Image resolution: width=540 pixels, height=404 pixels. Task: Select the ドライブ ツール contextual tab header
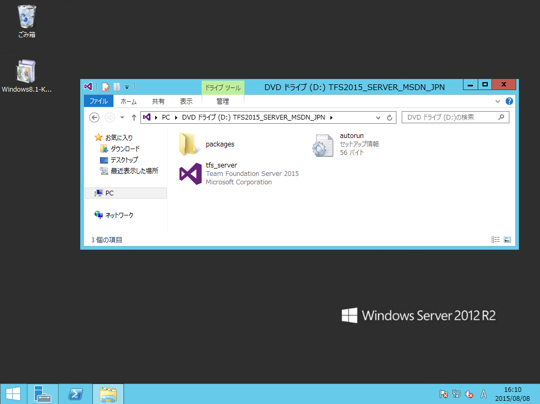223,88
